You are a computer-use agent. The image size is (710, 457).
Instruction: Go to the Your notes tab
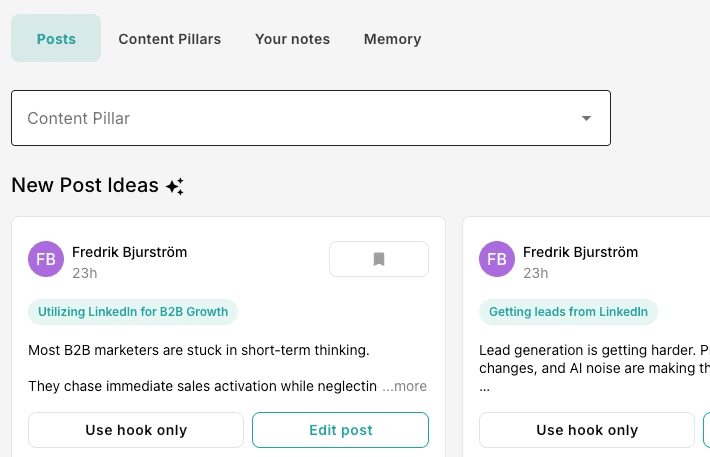[x=292, y=39]
